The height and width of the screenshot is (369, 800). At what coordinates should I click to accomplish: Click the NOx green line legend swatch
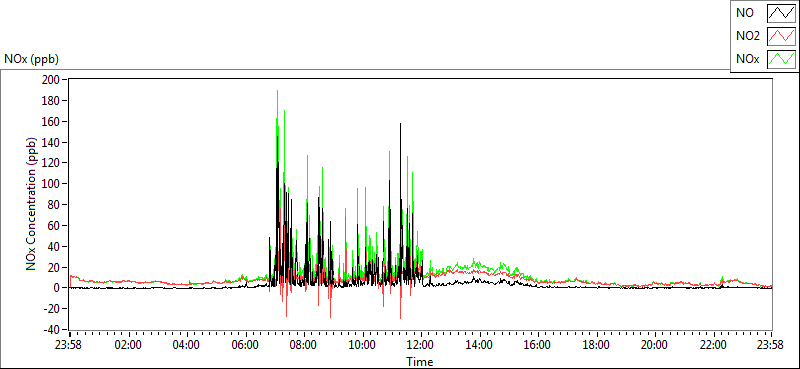[x=781, y=59]
